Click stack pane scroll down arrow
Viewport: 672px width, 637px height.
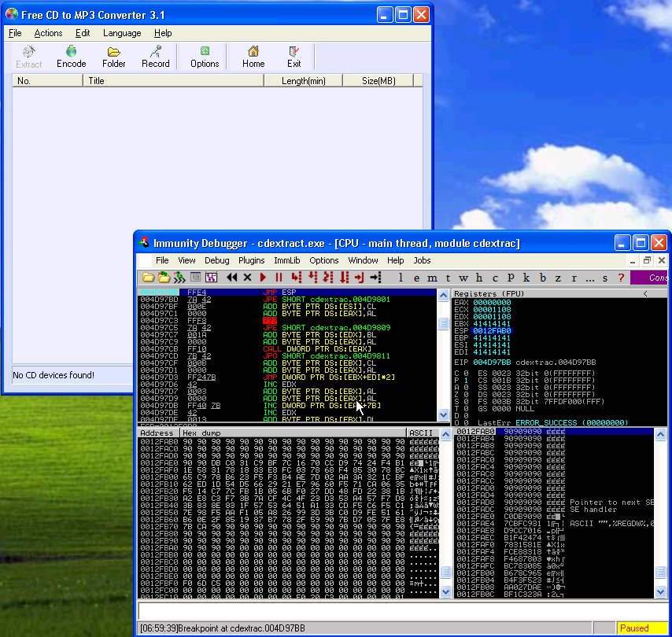tap(660, 591)
